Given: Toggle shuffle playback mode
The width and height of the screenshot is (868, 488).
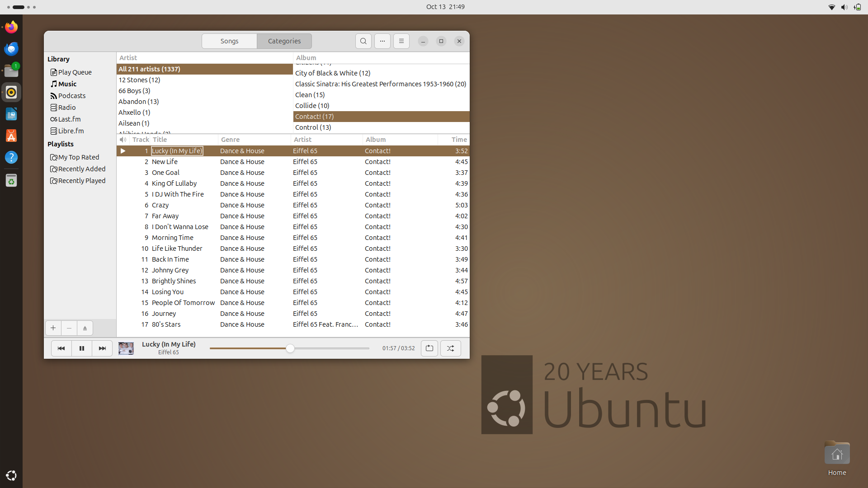Looking at the screenshot, I should pyautogui.click(x=451, y=348).
